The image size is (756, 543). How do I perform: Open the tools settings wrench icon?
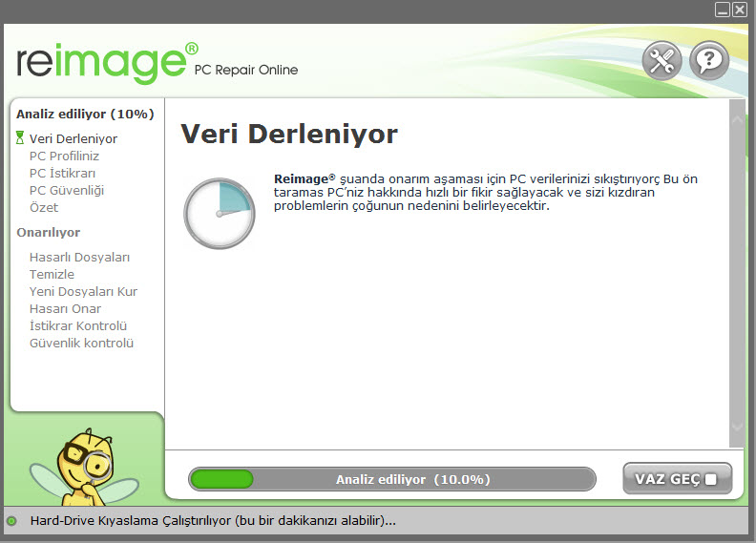(661, 61)
